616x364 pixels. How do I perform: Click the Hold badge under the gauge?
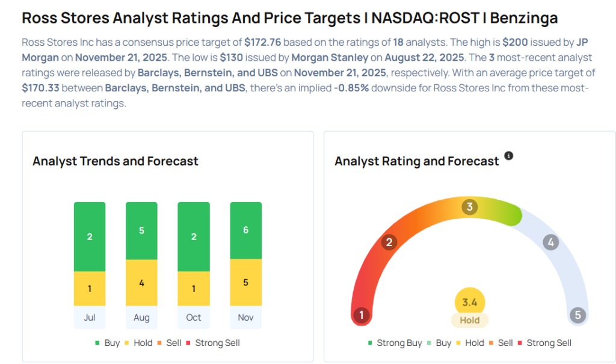click(x=469, y=321)
